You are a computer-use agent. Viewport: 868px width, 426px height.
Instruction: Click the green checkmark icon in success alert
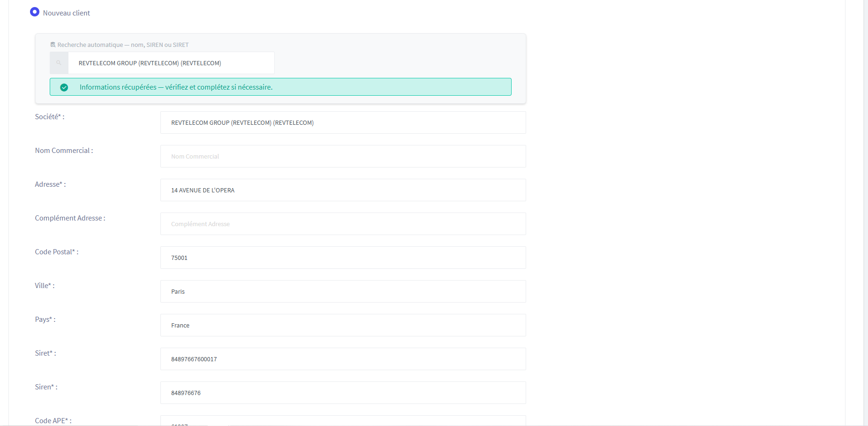tap(64, 87)
